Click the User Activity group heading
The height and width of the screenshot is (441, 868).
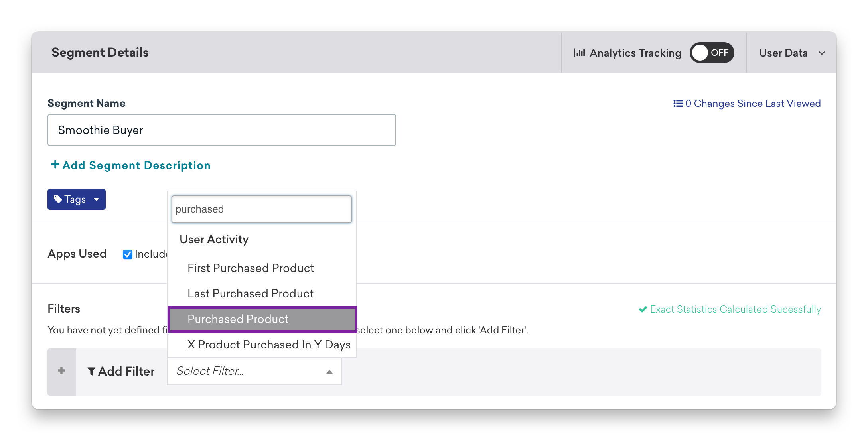214,239
